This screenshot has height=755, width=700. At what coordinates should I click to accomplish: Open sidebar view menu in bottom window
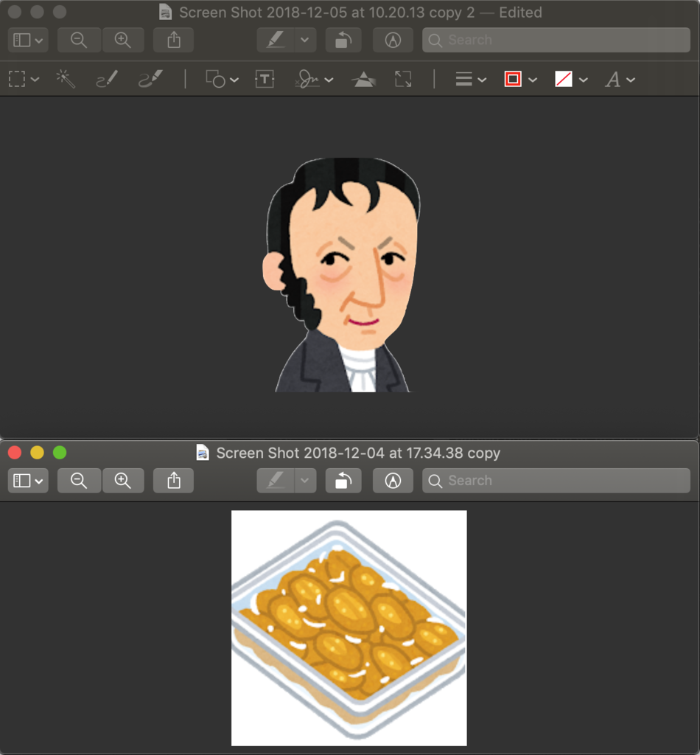tap(28, 481)
